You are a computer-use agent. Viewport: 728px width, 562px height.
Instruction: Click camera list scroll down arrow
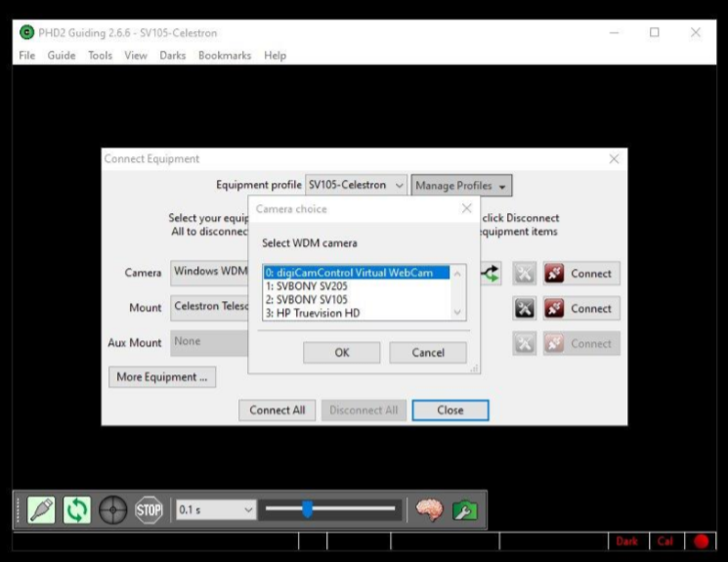coord(457,312)
